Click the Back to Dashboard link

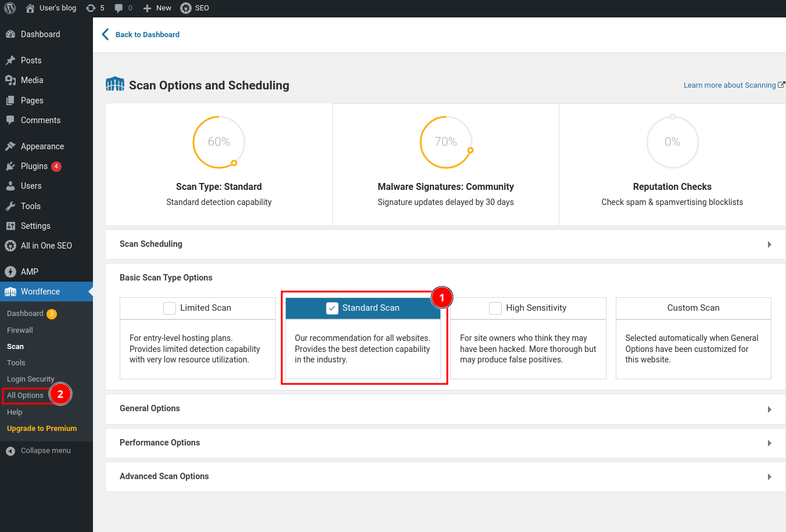tap(147, 35)
